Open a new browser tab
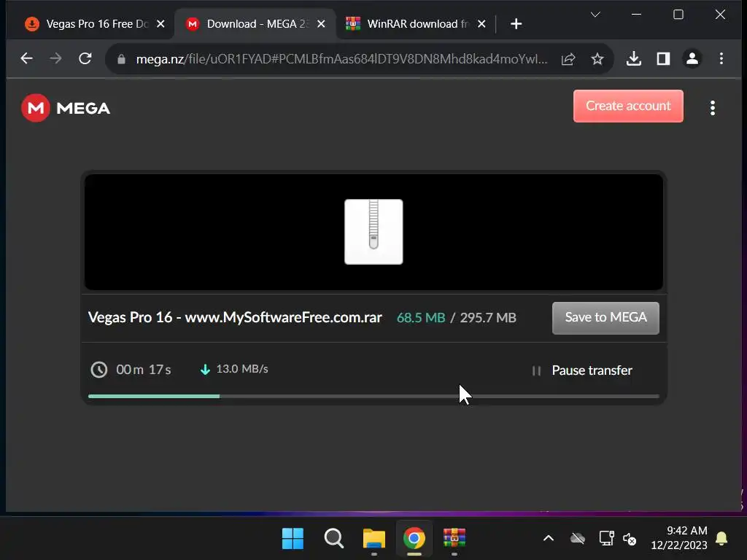 pyautogui.click(x=516, y=24)
